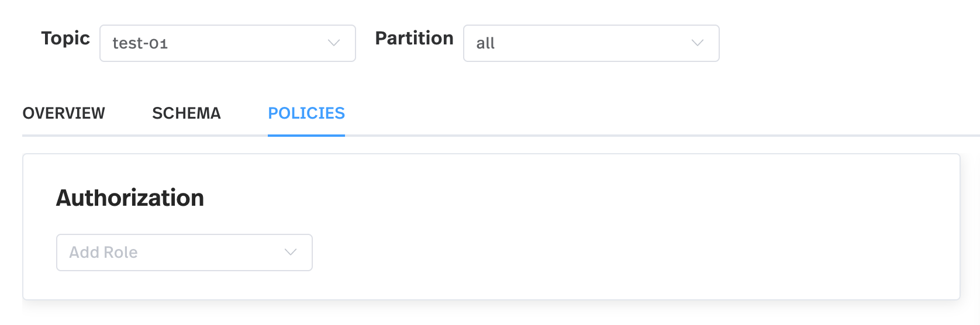
Task: Click the Add Role placeholder text
Action: click(x=103, y=253)
